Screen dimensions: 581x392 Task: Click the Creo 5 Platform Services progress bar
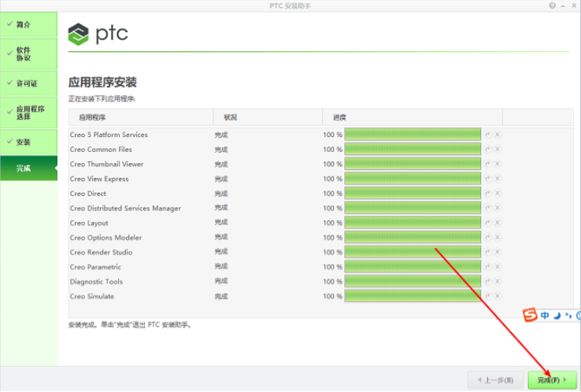(x=413, y=134)
